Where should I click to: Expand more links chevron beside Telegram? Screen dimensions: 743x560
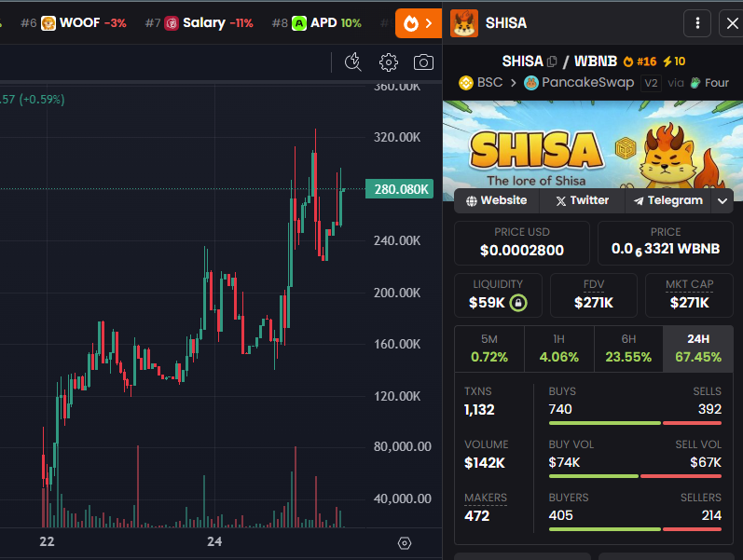(x=722, y=201)
